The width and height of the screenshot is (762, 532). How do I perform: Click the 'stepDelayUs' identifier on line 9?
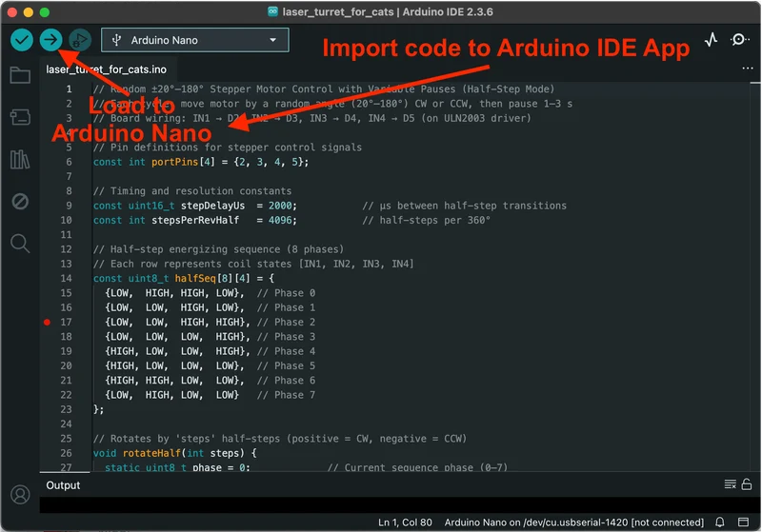(x=212, y=206)
